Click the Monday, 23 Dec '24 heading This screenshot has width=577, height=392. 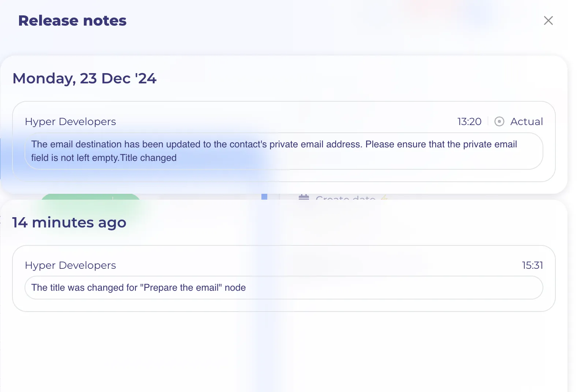pyautogui.click(x=85, y=78)
